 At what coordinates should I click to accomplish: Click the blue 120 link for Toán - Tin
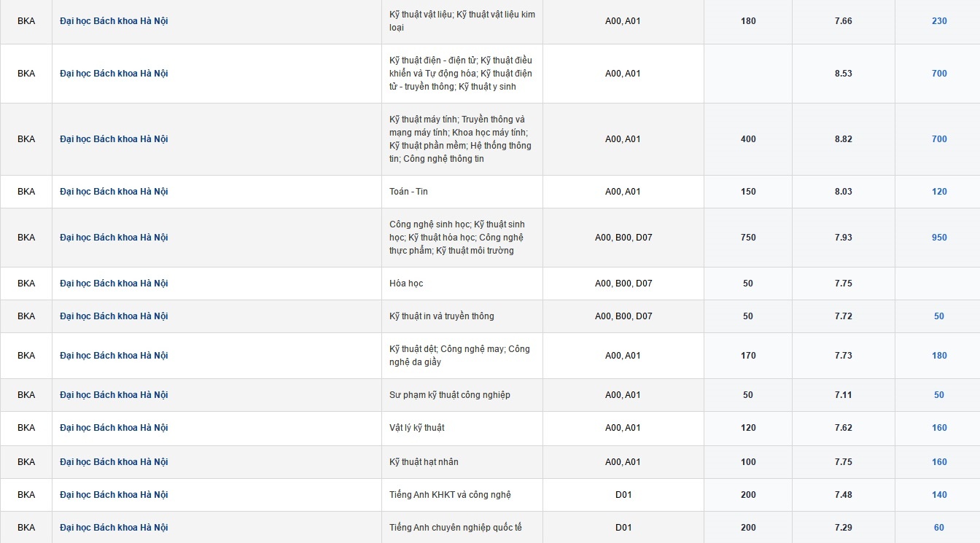pyautogui.click(x=939, y=192)
